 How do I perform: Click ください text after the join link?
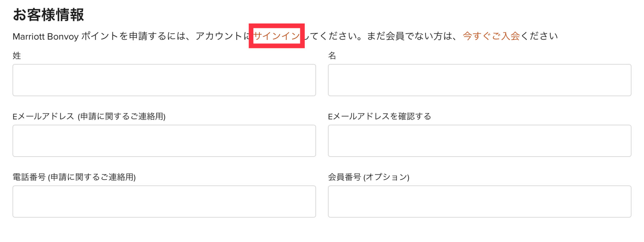(539, 36)
